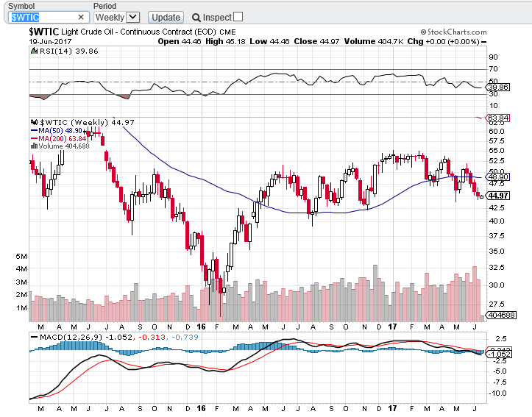The height and width of the screenshot is (417, 532).
Task: Click the 404688 volume value tag
Action: point(501,315)
